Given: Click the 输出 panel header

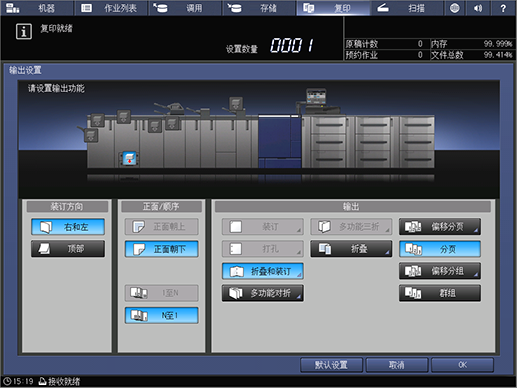Looking at the screenshot, I should click(x=353, y=207).
